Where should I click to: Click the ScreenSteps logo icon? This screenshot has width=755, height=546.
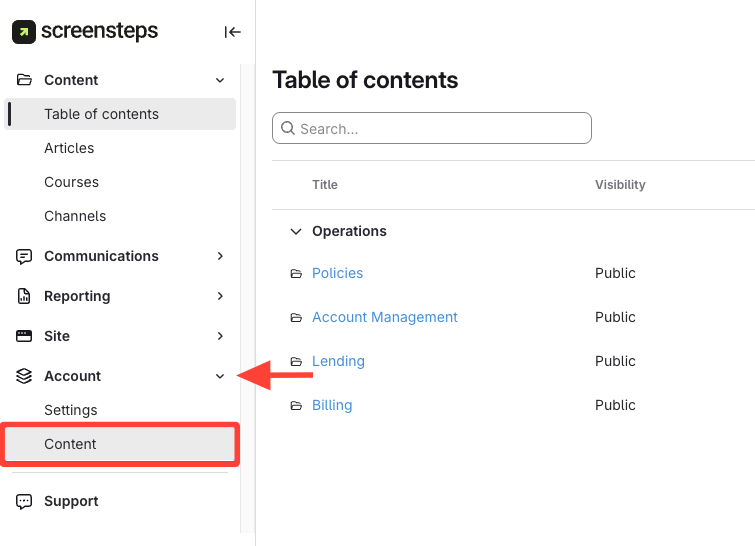[24, 32]
